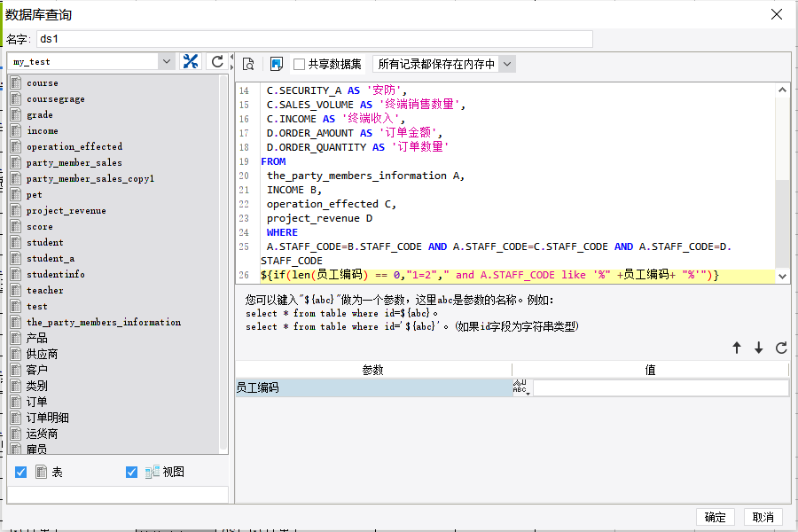Click line 17 D.ORDER_AMOUNT alias text

tap(354, 133)
